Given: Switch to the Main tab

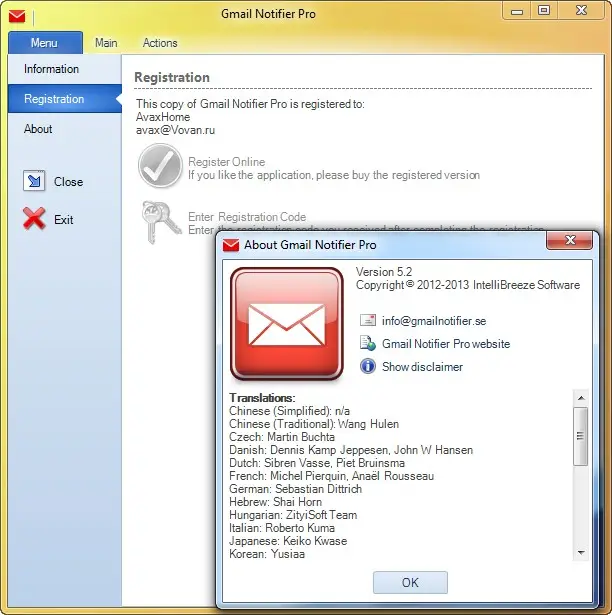Looking at the screenshot, I should tap(106, 43).
